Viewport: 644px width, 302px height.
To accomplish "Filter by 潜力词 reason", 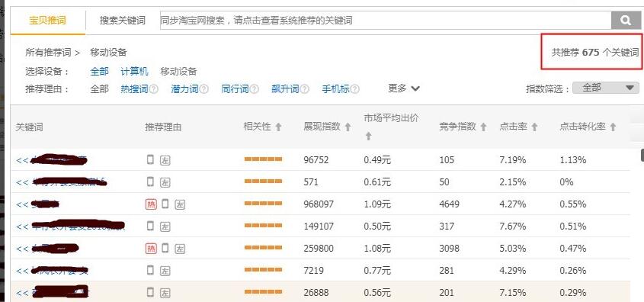I will (x=185, y=88).
